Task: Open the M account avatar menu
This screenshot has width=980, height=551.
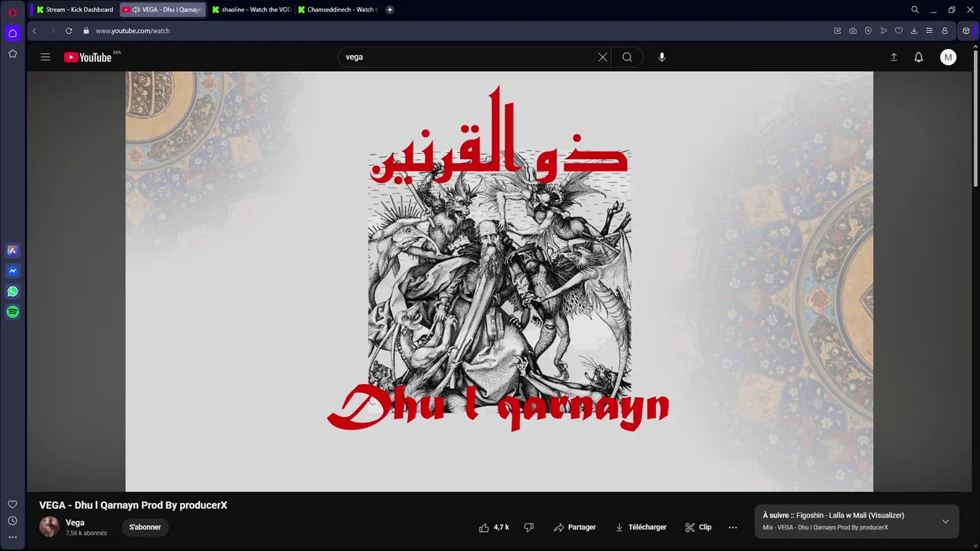Action: [x=948, y=57]
